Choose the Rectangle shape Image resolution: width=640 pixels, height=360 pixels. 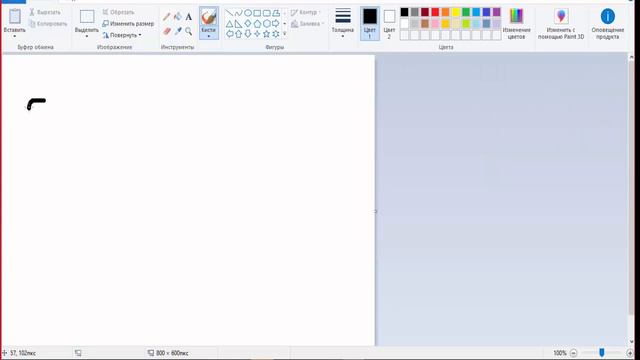[x=257, y=13]
